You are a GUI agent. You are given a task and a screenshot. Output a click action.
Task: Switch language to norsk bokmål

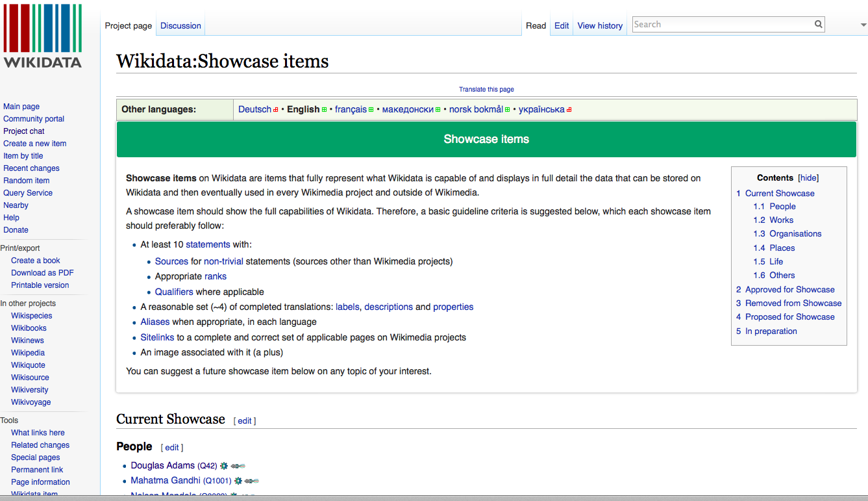click(476, 109)
